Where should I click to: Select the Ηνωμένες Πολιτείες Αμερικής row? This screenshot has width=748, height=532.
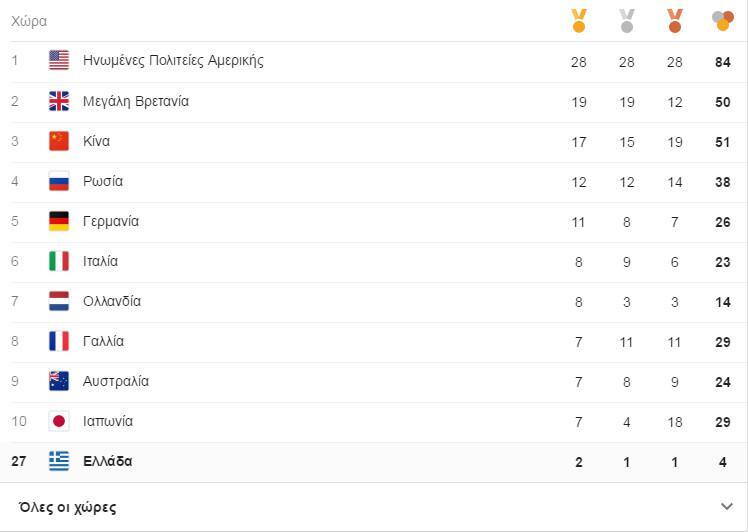click(173, 61)
